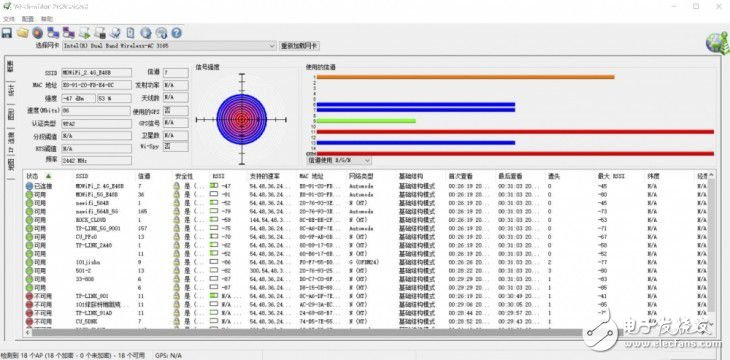Open the channel usage B/G/N dropdown

[x=339, y=160]
